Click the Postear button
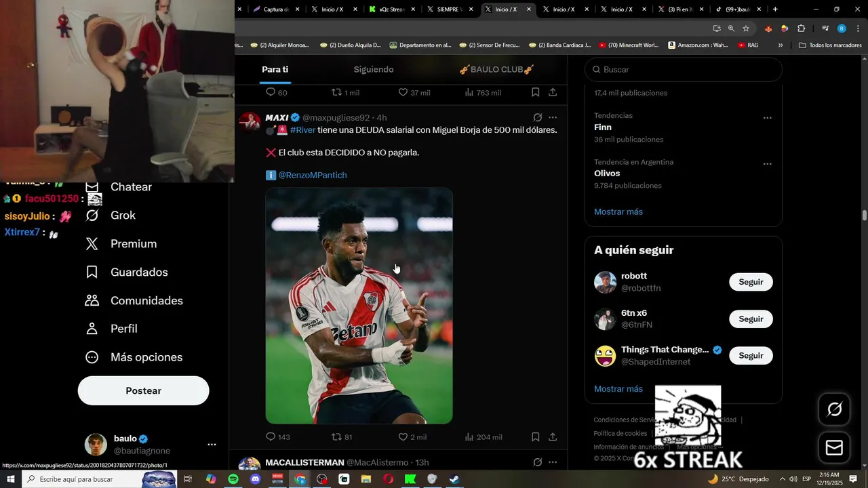The image size is (868, 488). [x=143, y=391]
